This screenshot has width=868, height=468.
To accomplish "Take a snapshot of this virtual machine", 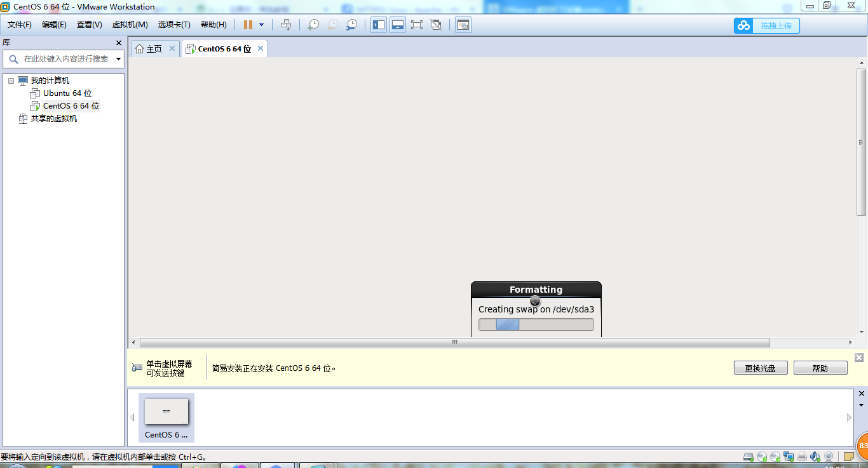I will (x=313, y=25).
